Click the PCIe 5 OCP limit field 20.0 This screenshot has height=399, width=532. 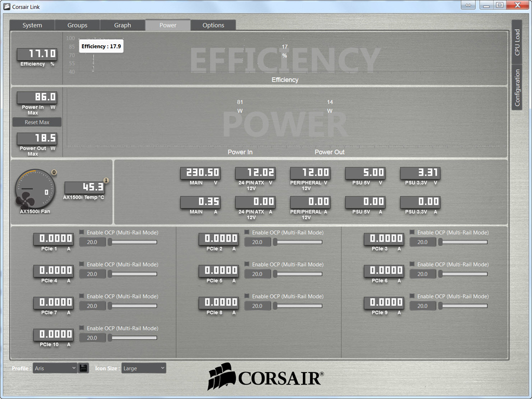tap(258, 274)
